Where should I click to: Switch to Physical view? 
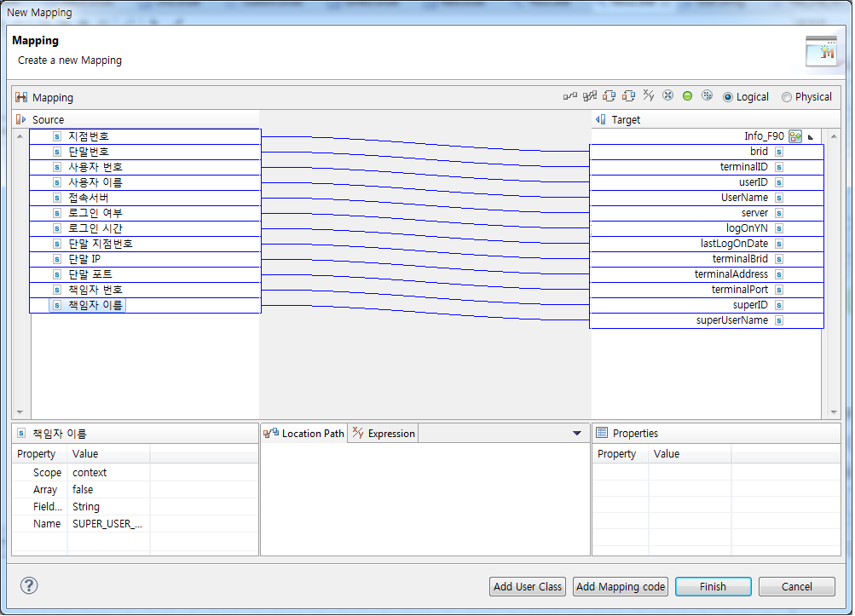pos(786,96)
